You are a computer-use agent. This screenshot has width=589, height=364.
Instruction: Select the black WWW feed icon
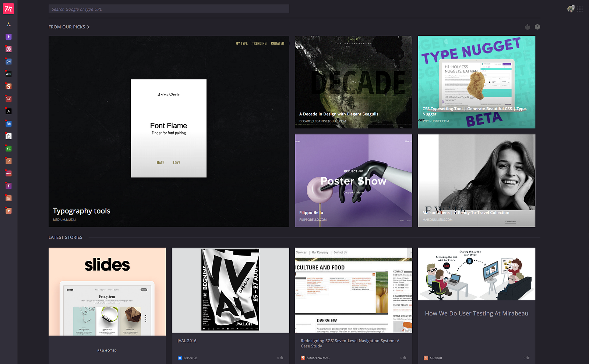pyautogui.click(x=8, y=74)
